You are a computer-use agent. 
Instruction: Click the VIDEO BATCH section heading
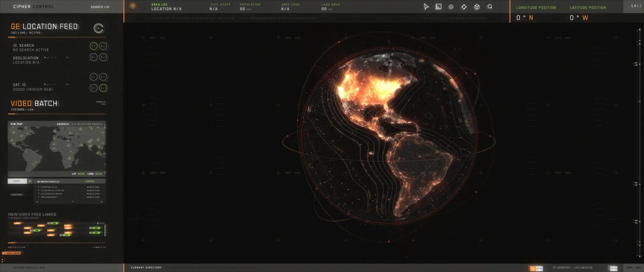[34, 103]
